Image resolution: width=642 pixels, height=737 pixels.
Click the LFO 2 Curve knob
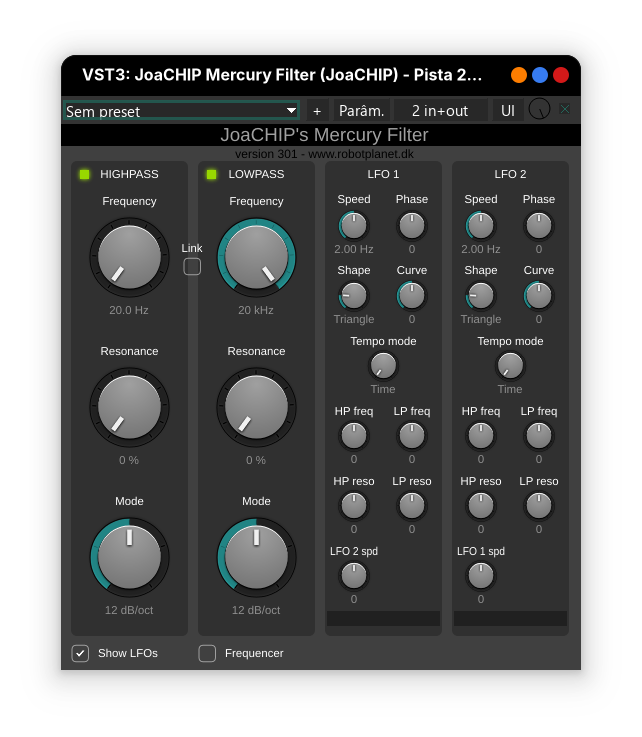(539, 295)
